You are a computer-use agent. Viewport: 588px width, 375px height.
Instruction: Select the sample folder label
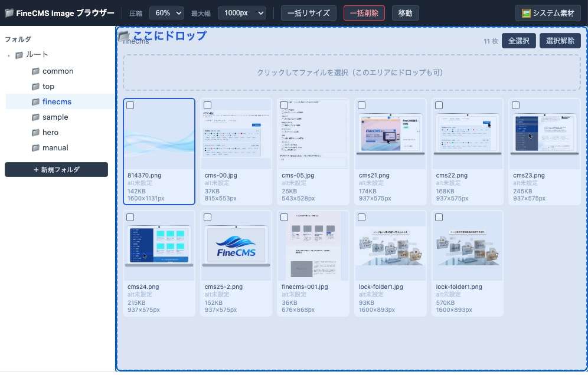click(55, 117)
